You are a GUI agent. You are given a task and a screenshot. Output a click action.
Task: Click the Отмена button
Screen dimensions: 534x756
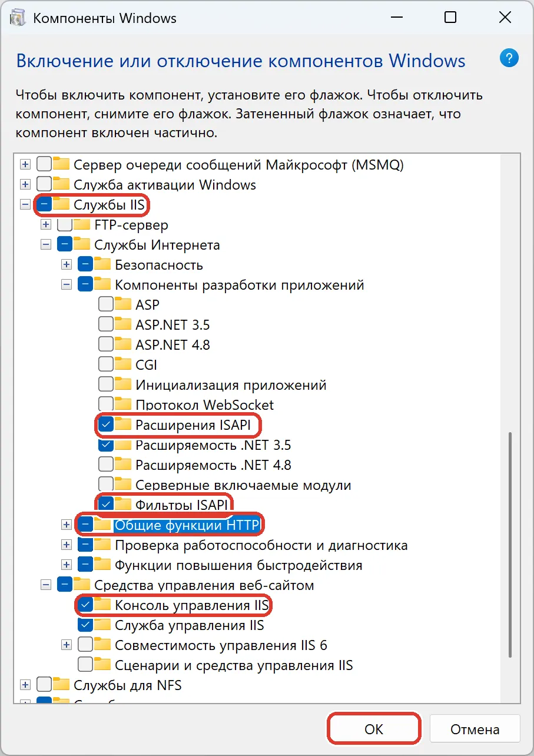click(475, 729)
